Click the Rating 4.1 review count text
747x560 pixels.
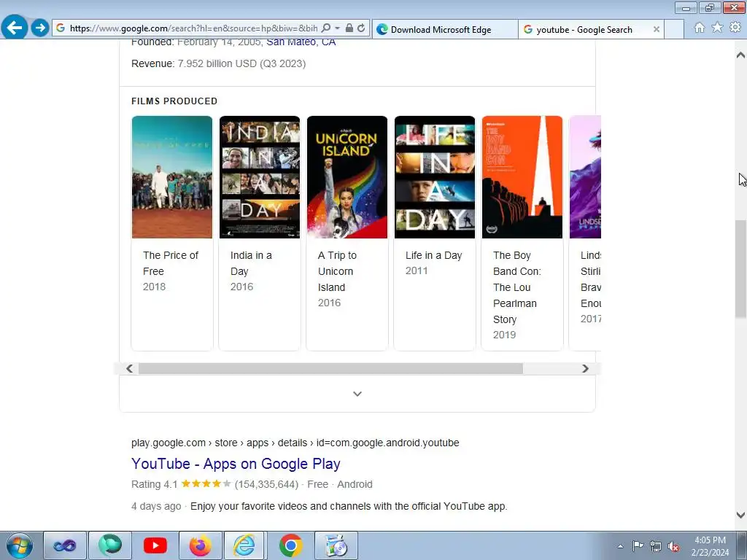pos(215,484)
